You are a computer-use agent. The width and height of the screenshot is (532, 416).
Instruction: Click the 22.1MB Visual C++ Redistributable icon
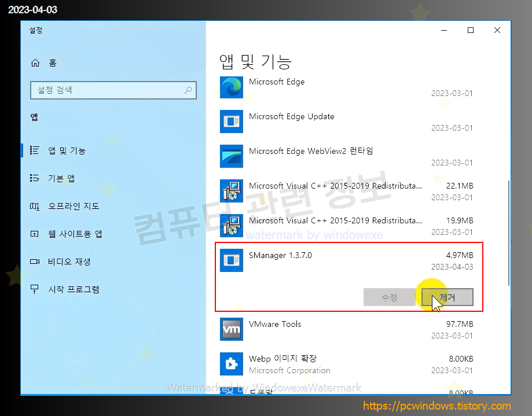tap(232, 191)
